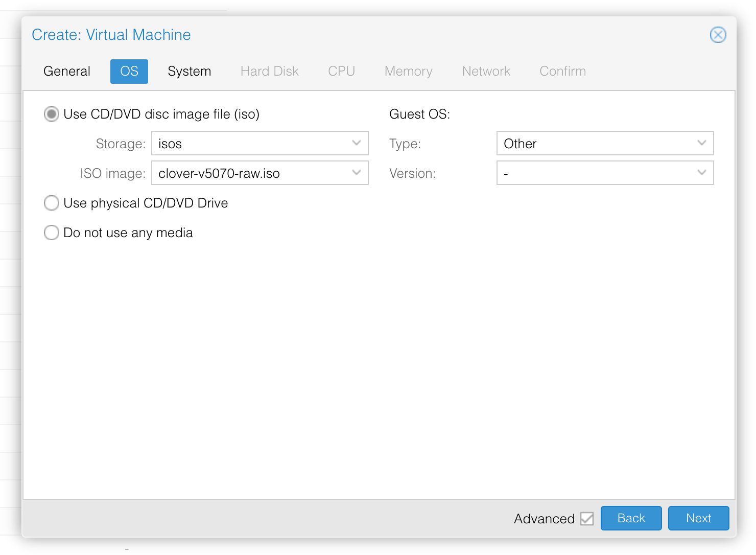Open the Guest OS Type dropdown

pos(604,144)
